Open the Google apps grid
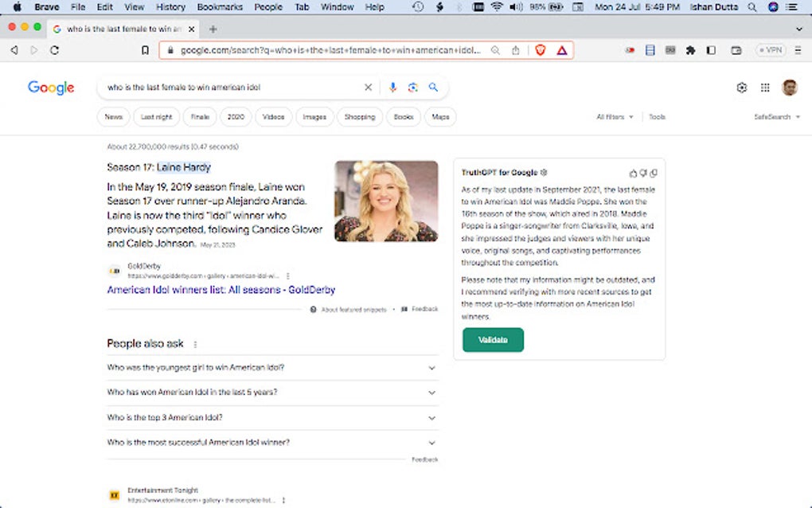 765,87
